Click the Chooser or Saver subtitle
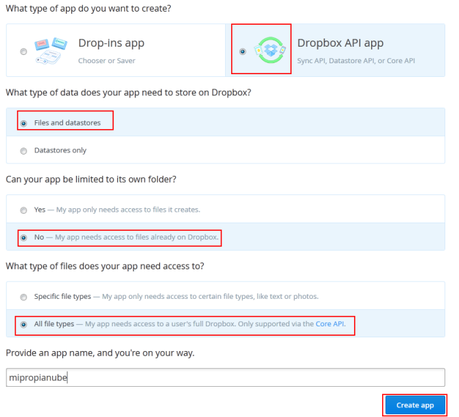Viewport: 459px width, 417px height. [107, 61]
